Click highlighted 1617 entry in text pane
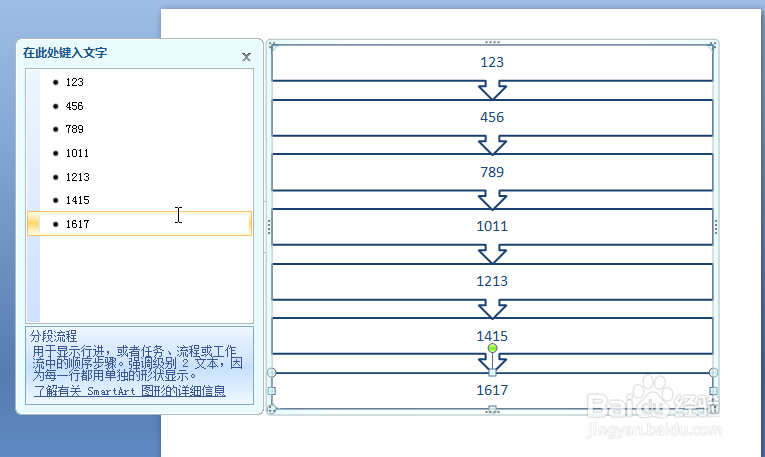 (x=140, y=224)
